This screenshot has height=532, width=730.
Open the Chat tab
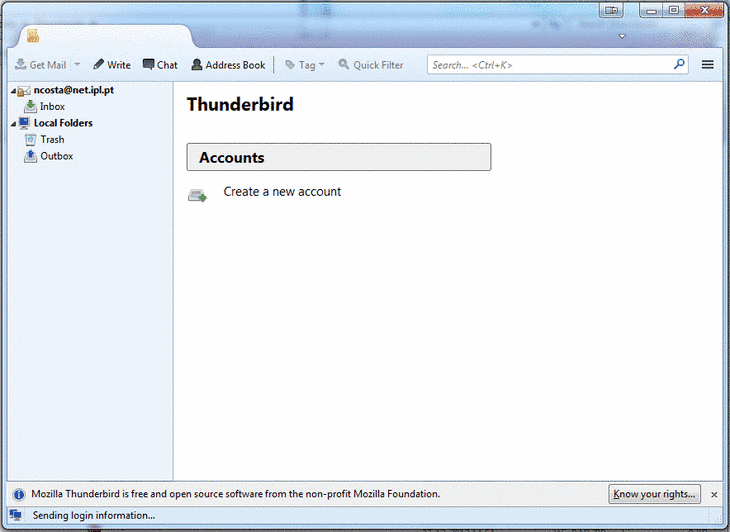click(160, 65)
